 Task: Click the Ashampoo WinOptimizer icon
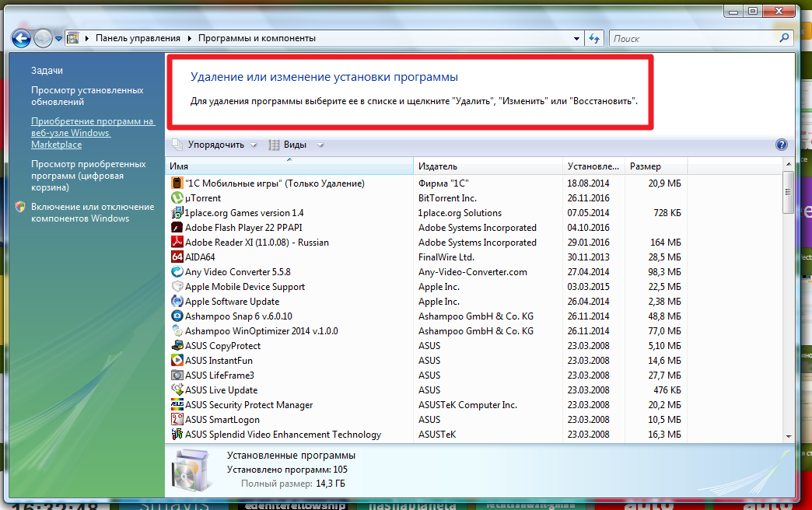(x=177, y=330)
